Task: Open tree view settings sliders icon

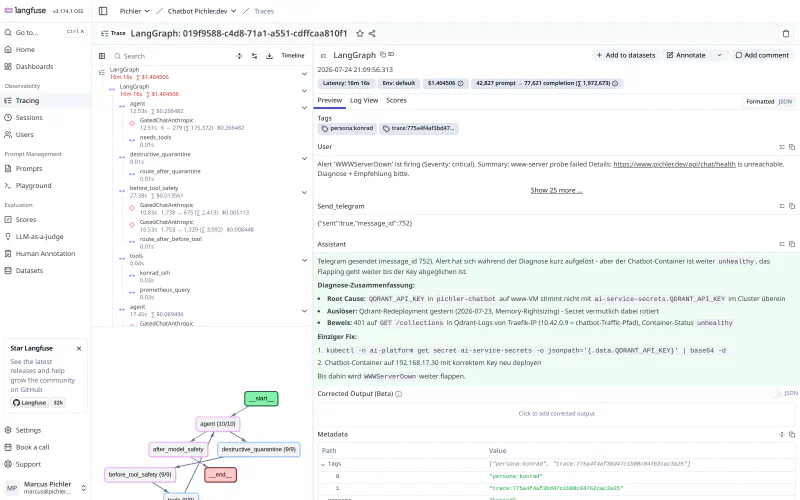Action: pos(254,56)
